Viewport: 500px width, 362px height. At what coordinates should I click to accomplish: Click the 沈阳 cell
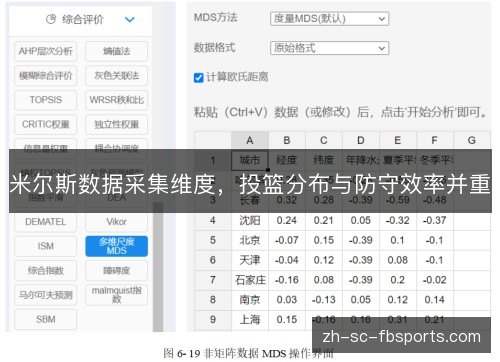point(250,220)
